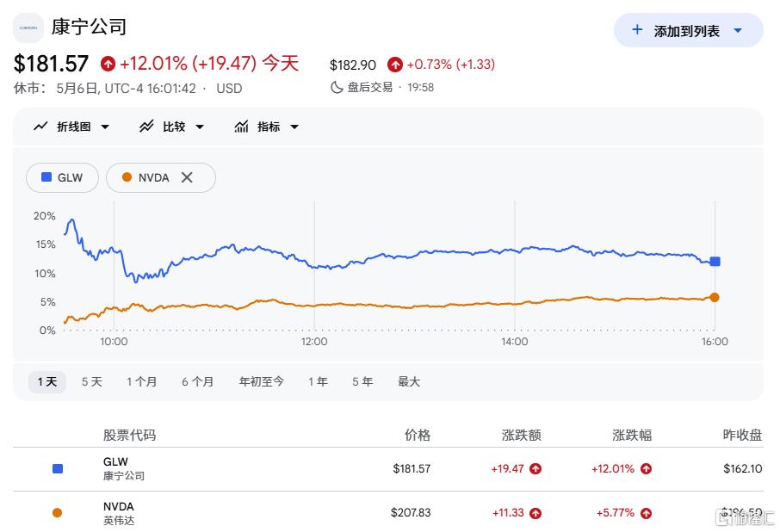The height and width of the screenshot is (532, 780).
Task: Click the moon icon beside 盘后交易
Action: coord(337,88)
